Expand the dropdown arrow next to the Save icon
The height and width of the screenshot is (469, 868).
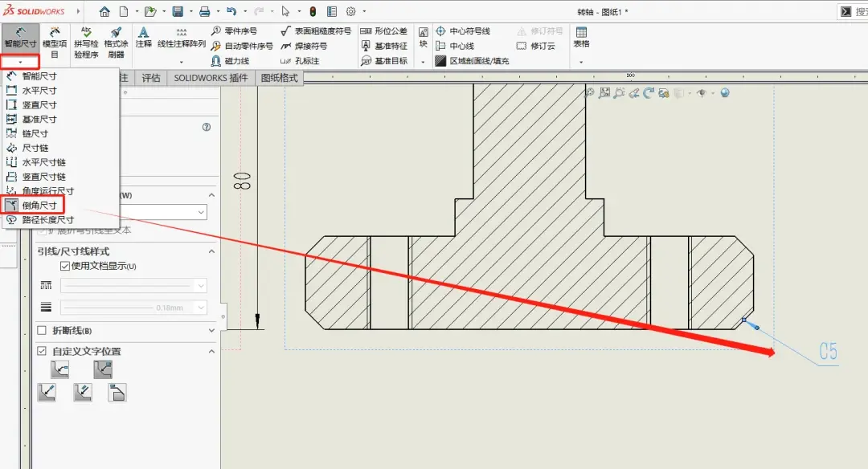[x=190, y=11]
